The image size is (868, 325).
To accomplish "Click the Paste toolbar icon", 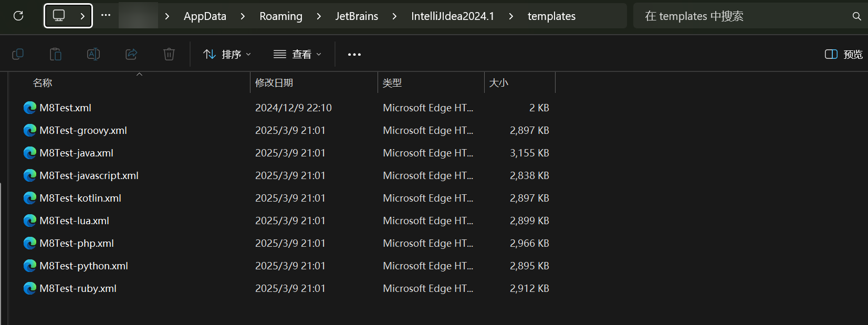I will [x=56, y=54].
